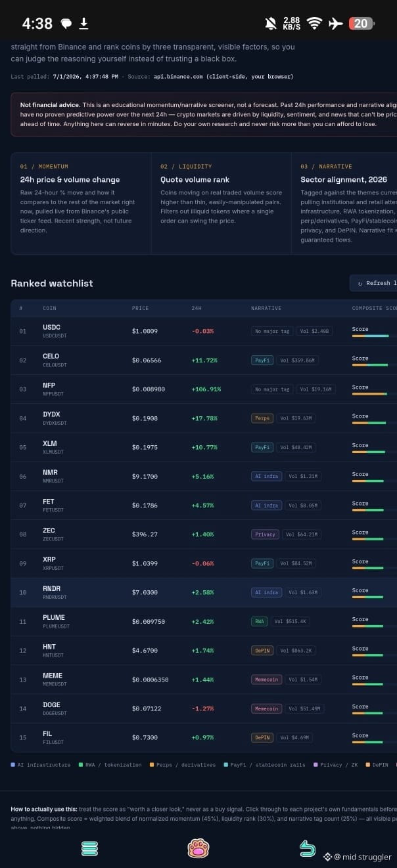
Task: Tap the chat bubble icon in status bar
Action: [x=66, y=24]
